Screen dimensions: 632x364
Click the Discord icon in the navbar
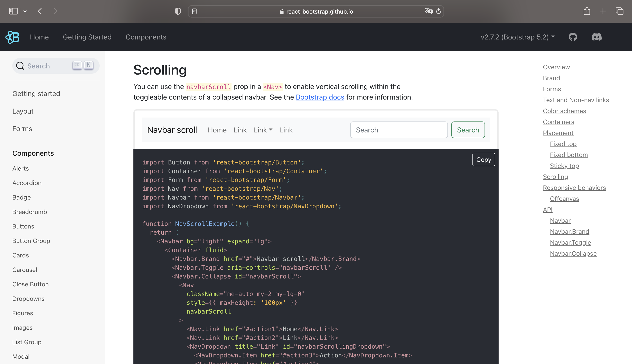[596, 37]
